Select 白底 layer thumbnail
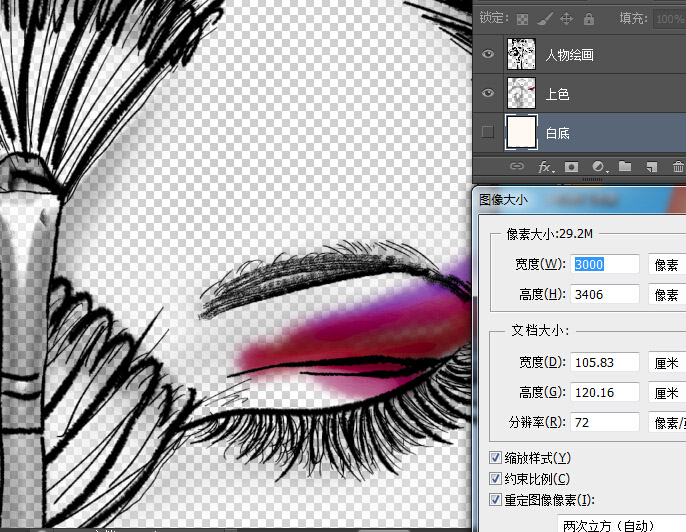The width and height of the screenshot is (686, 532). coord(521,132)
